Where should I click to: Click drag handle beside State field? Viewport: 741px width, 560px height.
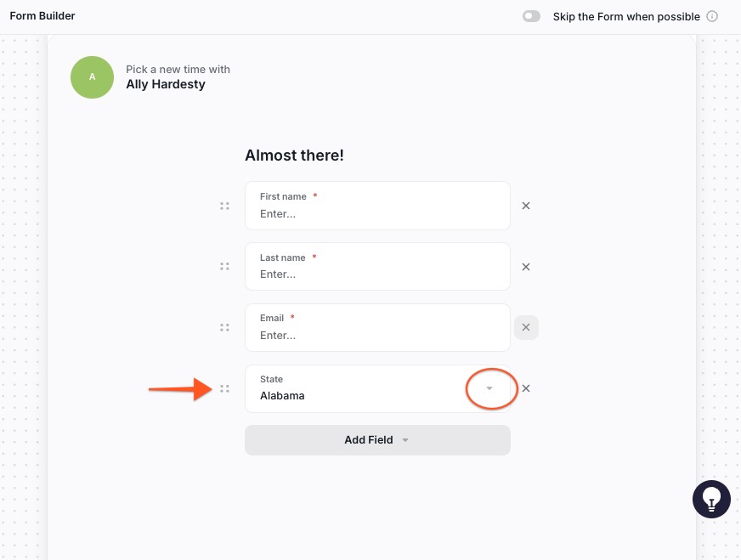click(x=224, y=388)
